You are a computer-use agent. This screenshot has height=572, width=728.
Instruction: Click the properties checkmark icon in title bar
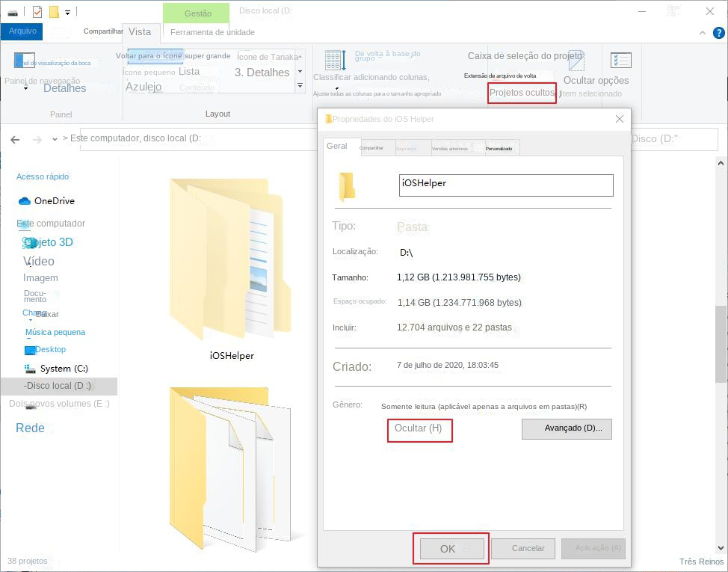click(37, 11)
